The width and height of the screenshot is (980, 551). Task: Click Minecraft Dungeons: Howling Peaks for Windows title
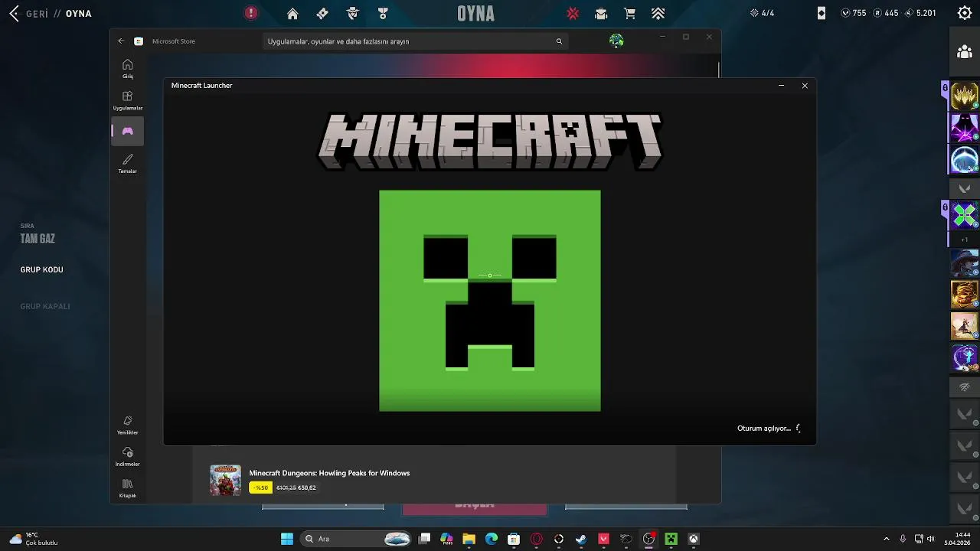tap(329, 473)
